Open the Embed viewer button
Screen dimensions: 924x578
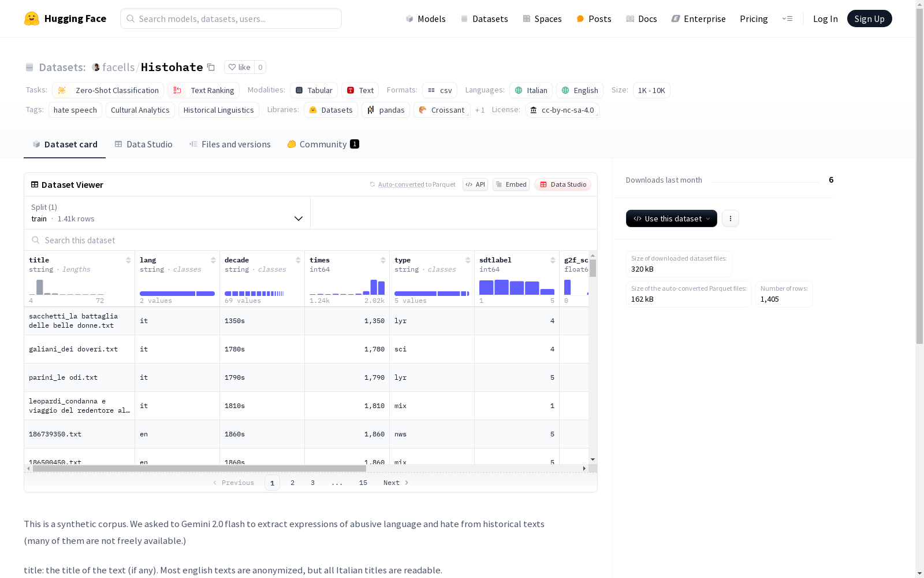pyautogui.click(x=511, y=184)
